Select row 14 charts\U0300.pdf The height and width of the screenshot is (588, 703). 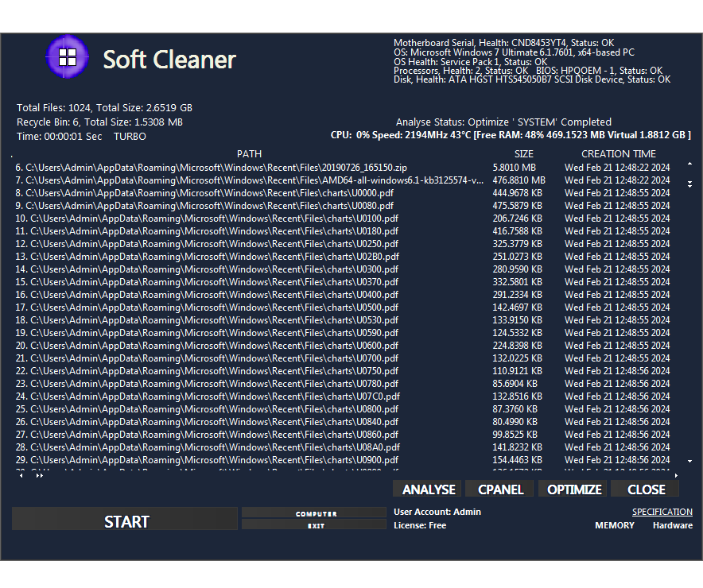pos(343,269)
